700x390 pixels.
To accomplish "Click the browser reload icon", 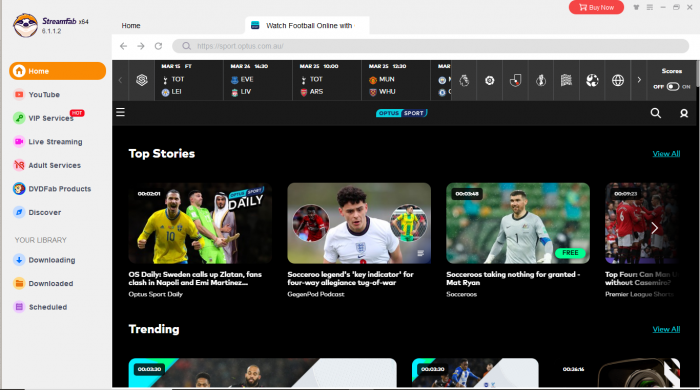I will (158, 46).
